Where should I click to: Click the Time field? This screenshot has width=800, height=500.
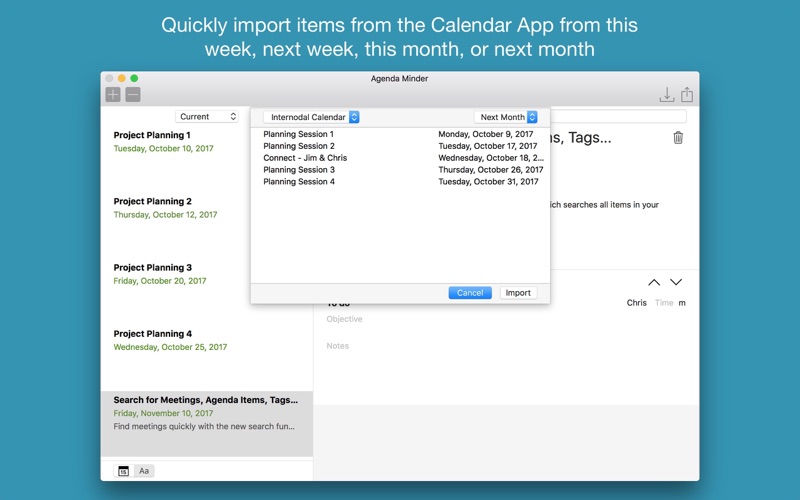click(664, 303)
